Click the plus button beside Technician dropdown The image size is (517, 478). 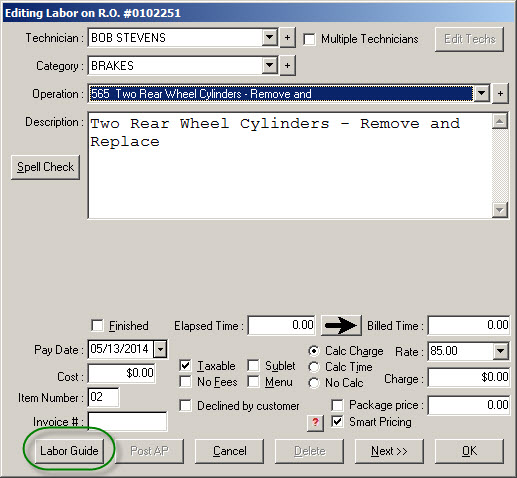(x=287, y=38)
